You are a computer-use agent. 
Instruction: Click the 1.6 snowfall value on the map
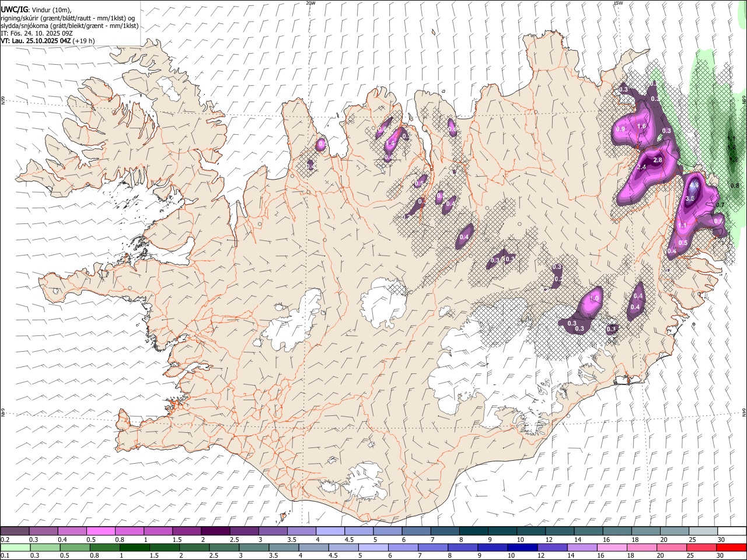(642, 126)
